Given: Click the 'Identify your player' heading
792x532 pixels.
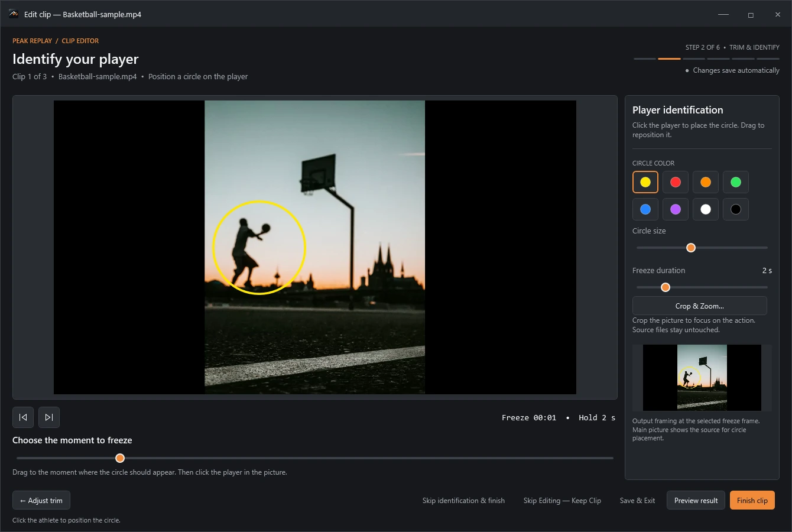Looking at the screenshot, I should point(76,59).
